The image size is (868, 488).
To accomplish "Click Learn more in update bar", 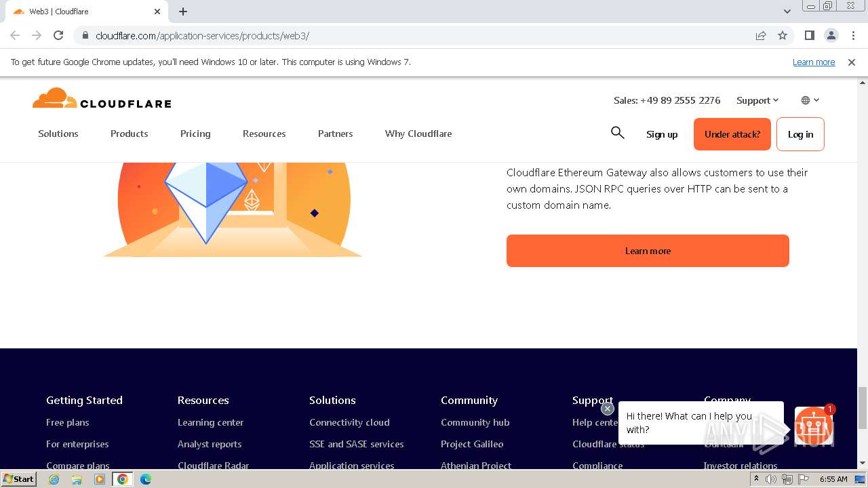I will (814, 62).
